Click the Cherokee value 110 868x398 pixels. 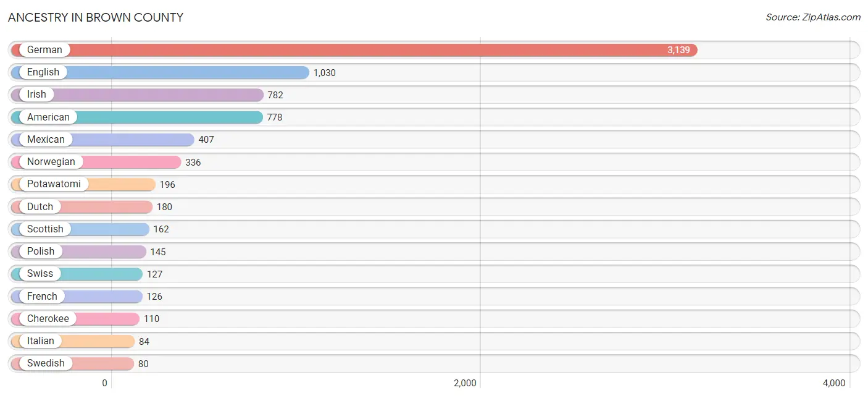151,319
